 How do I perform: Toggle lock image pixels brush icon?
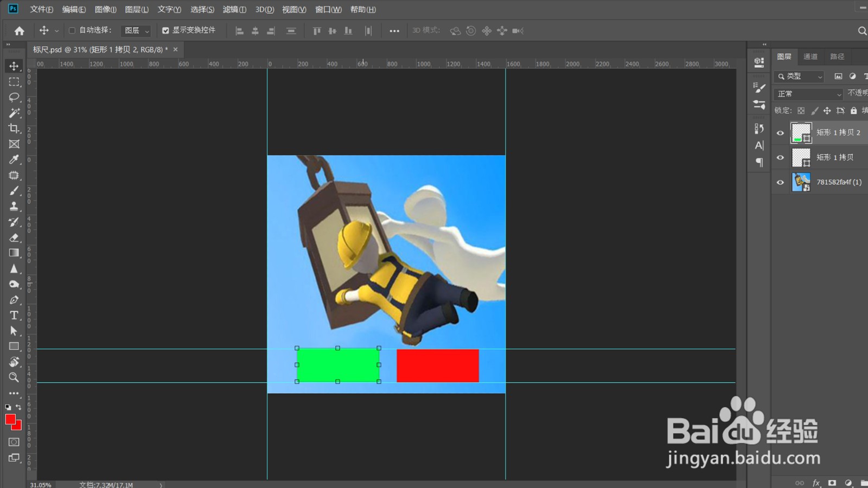[x=814, y=111]
